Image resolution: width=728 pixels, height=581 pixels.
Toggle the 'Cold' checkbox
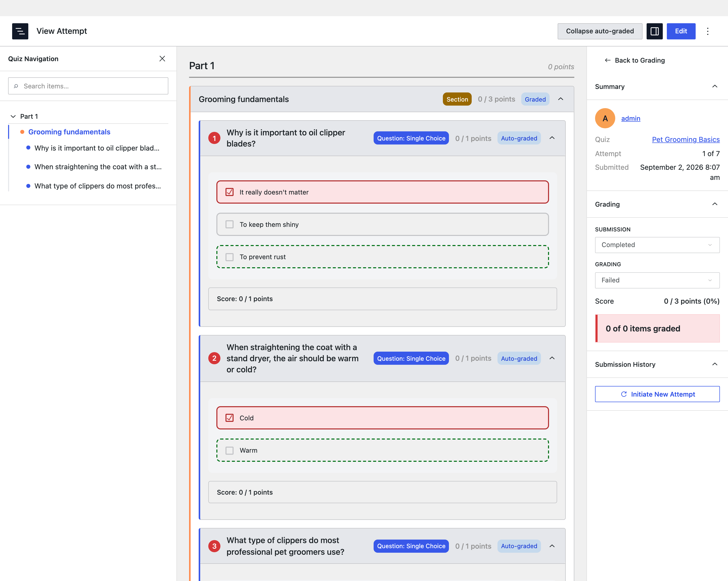coord(229,418)
